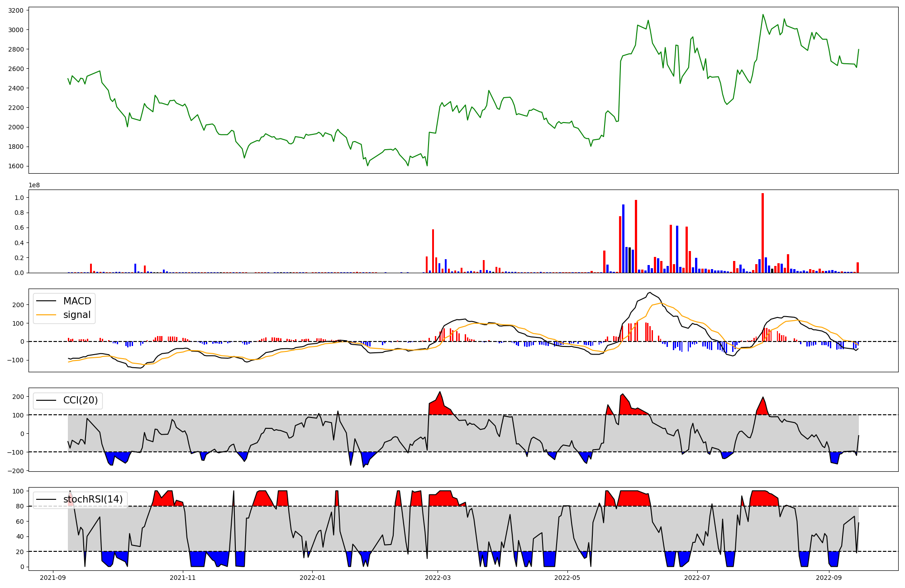Click the 1e8 volume scale label
The image size is (905, 588).
point(34,185)
